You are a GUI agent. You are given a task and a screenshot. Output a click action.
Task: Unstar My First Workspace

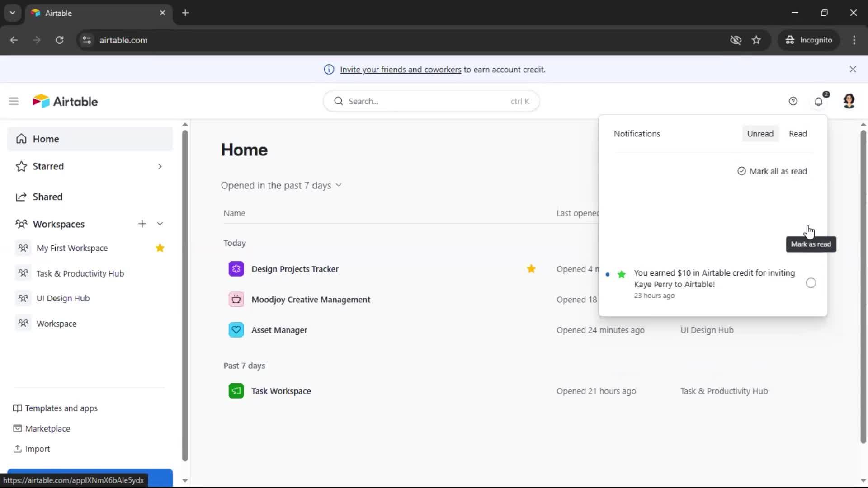tap(160, 248)
